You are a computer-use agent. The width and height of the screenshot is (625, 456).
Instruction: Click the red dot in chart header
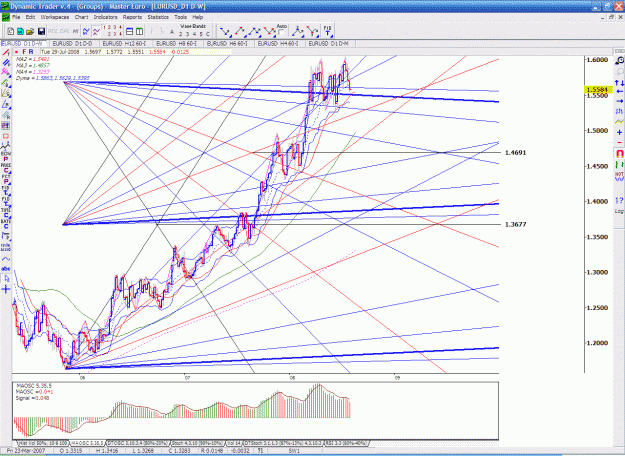[16, 52]
